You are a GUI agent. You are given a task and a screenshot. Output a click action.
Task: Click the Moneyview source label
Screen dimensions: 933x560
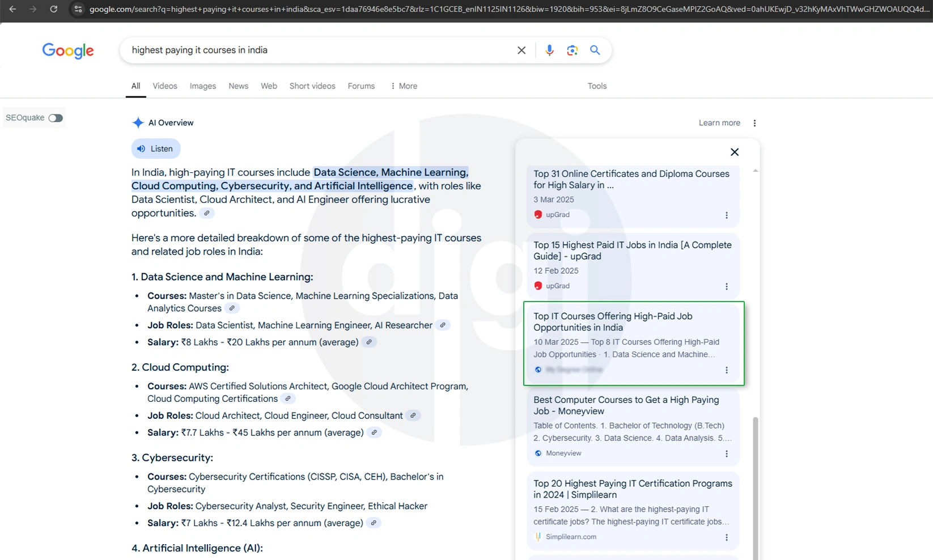pos(563,453)
